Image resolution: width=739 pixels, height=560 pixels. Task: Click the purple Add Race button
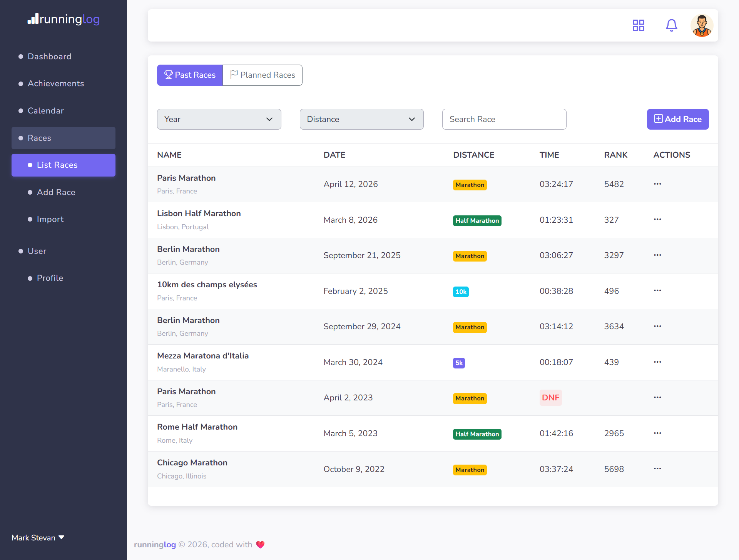tap(678, 119)
